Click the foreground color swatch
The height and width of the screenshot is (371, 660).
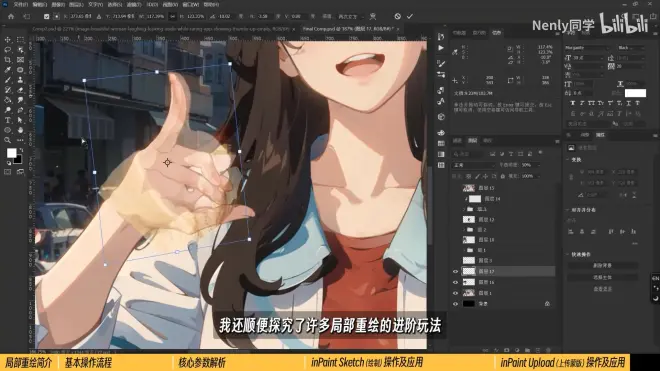[x=11, y=153]
